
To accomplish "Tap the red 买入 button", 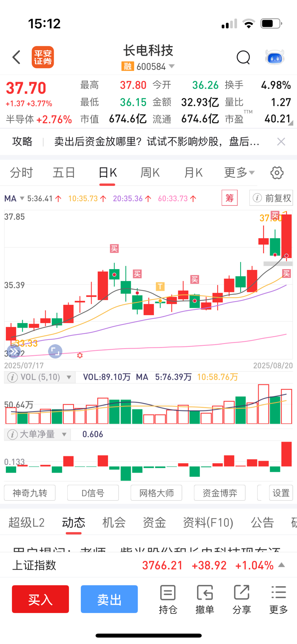I will [x=40, y=599].
